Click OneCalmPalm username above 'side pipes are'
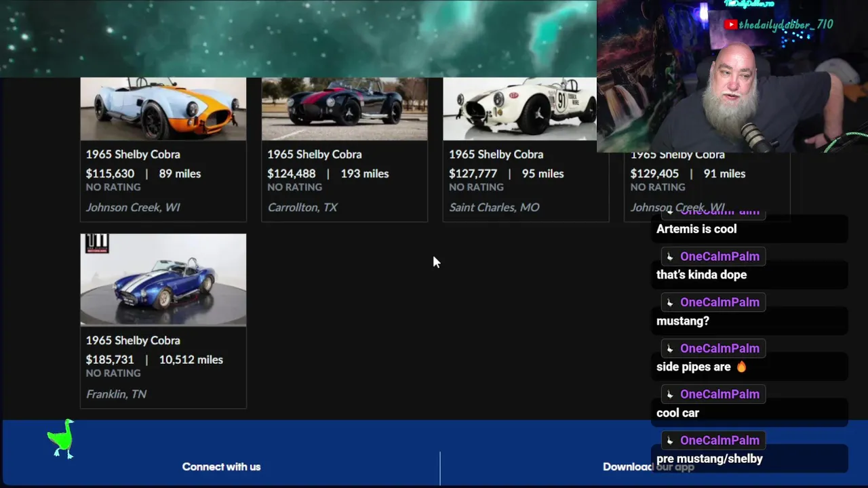 (x=719, y=348)
